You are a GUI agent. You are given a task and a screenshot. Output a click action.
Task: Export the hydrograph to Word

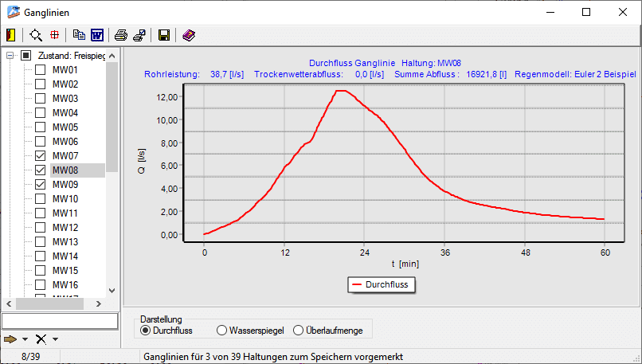(x=97, y=35)
